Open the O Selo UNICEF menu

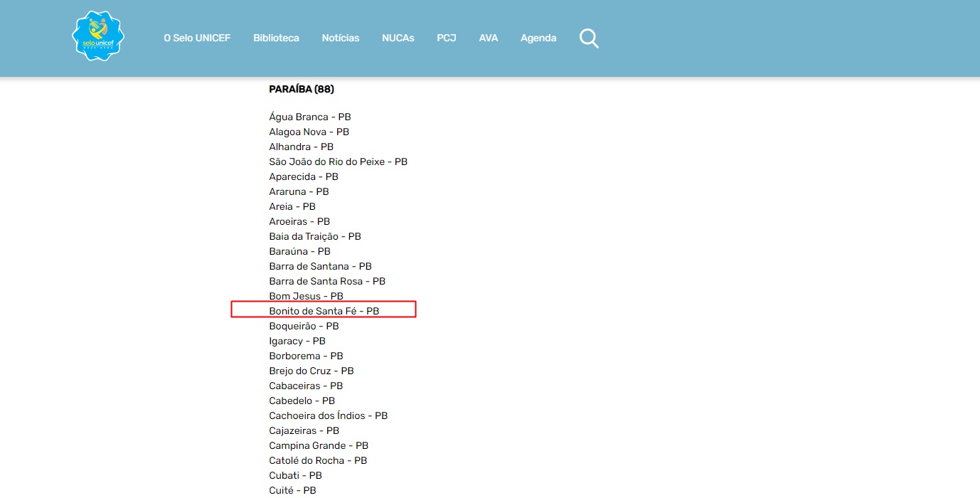pyautogui.click(x=197, y=38)
